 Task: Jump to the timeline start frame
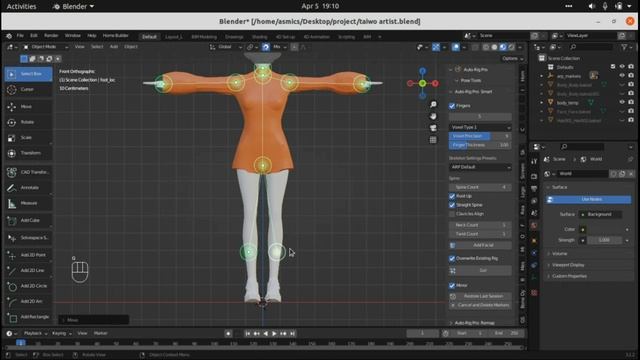247,333
